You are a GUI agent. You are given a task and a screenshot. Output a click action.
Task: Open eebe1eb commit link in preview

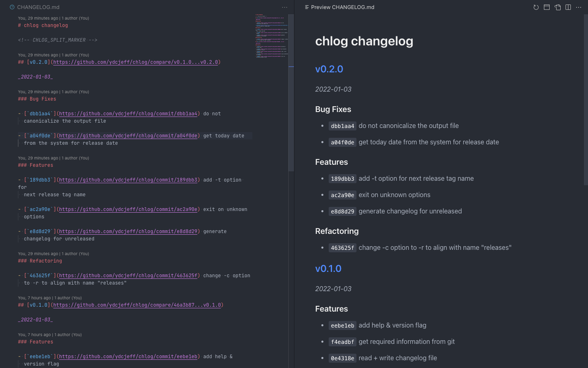tap(343, 325)
